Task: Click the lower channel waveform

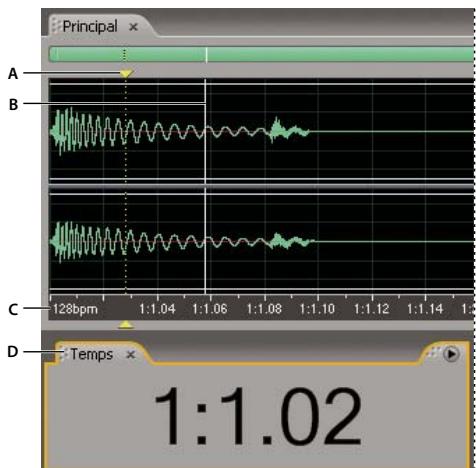Action: [x=261, y=241]
